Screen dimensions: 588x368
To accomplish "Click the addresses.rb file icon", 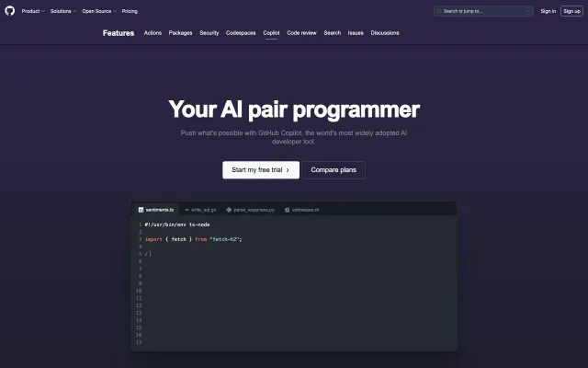I will point(288,210).
